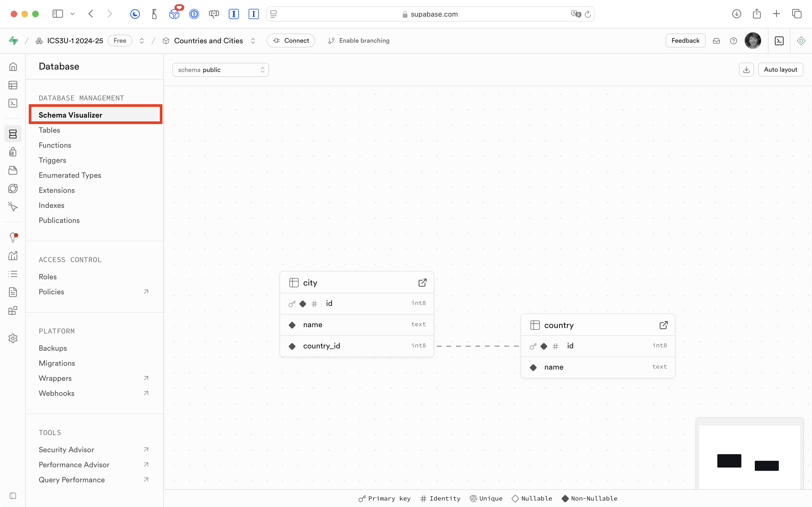The height and width of the screenshot is (507, 812).
Task: Open SQL Editor icon in left sidebar
Action: coord(13,103)
